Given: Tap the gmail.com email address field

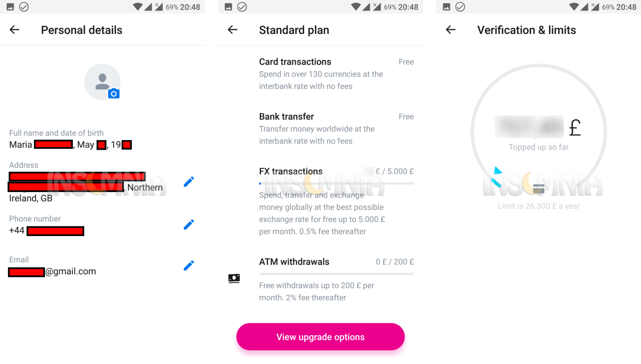Looking at the screenshot, I should click(53, 271).
